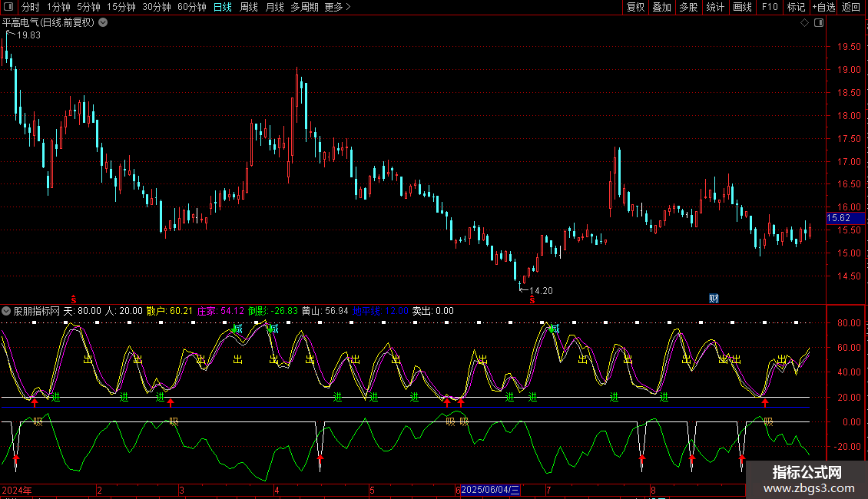Screen dimensions: 868x499
Task: Click the blue 财 finance marker
Action: click(x=714, y=298)
